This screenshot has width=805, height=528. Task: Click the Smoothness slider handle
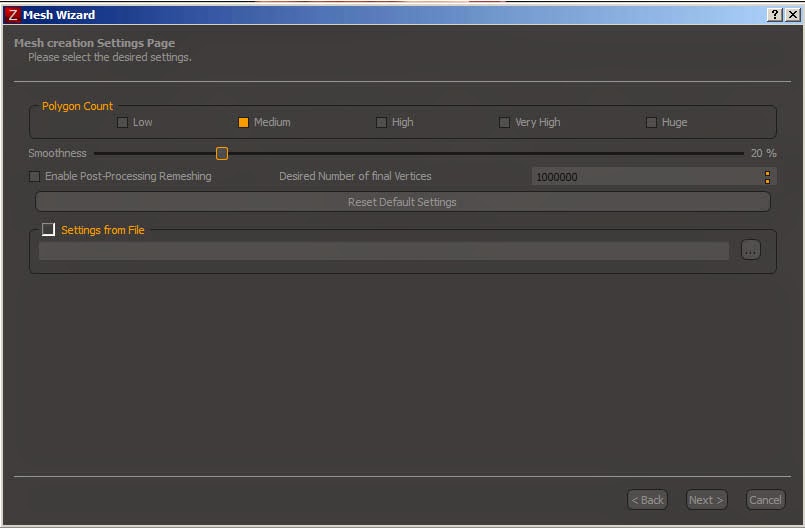[222, 153]
